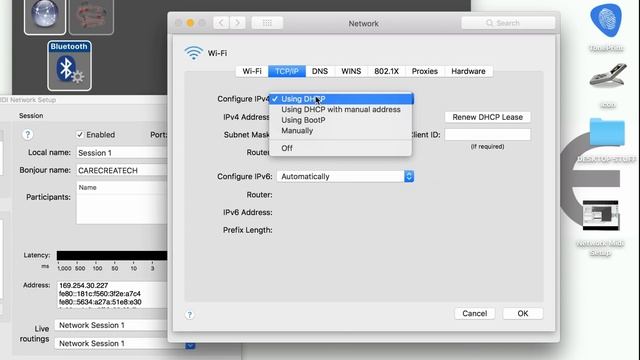Click Cancel in Network dialog

(474, 313)
